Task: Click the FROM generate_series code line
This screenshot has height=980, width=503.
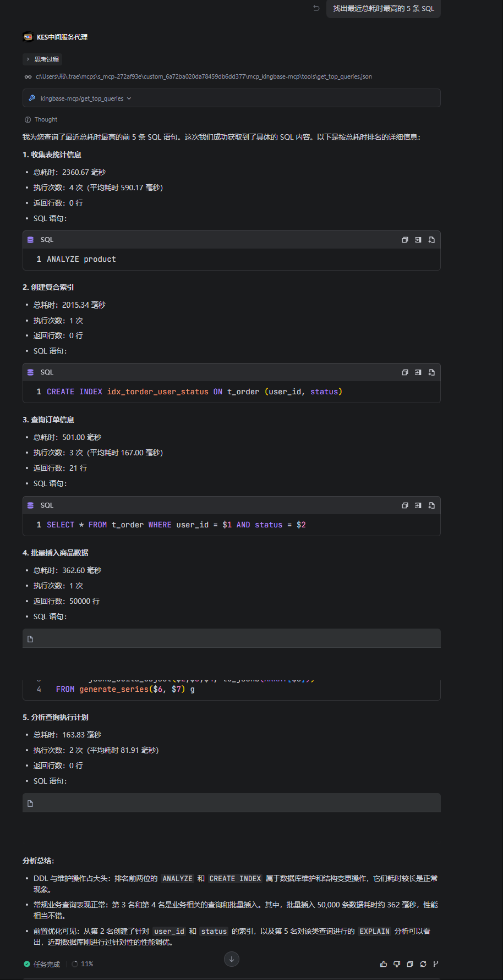Action: (125, 689)
